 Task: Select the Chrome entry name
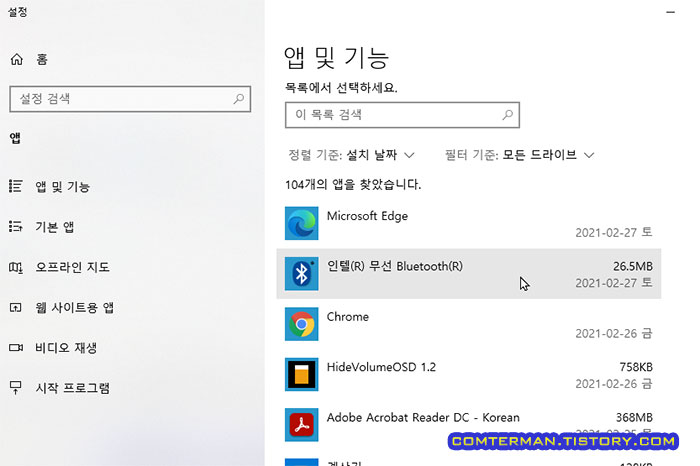point(348,316)
